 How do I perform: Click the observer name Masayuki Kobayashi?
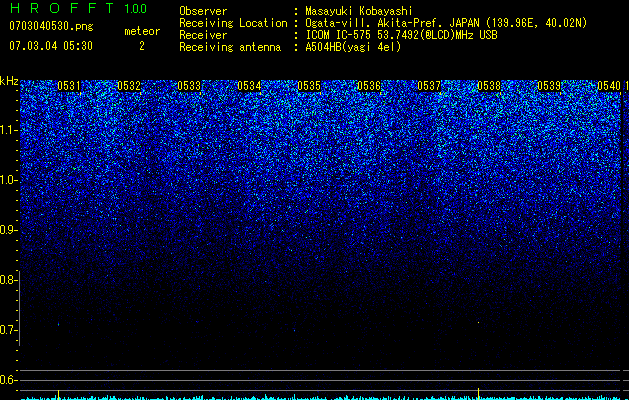point(359,11)
